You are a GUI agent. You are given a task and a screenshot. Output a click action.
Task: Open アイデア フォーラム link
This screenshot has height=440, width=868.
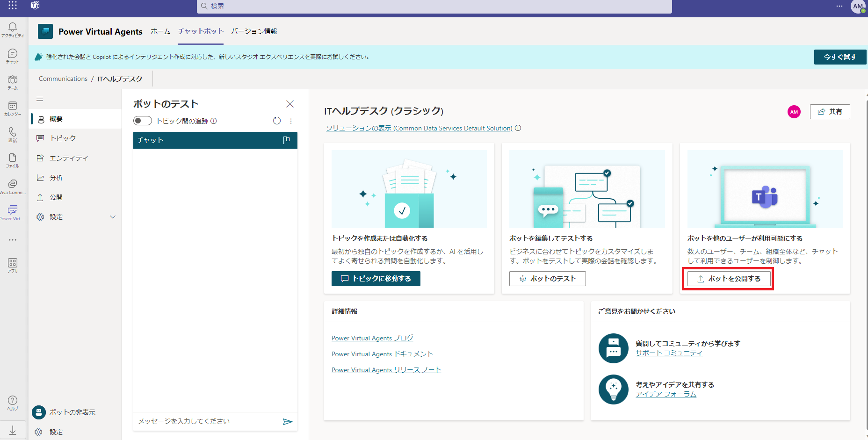tap(666, 394)
